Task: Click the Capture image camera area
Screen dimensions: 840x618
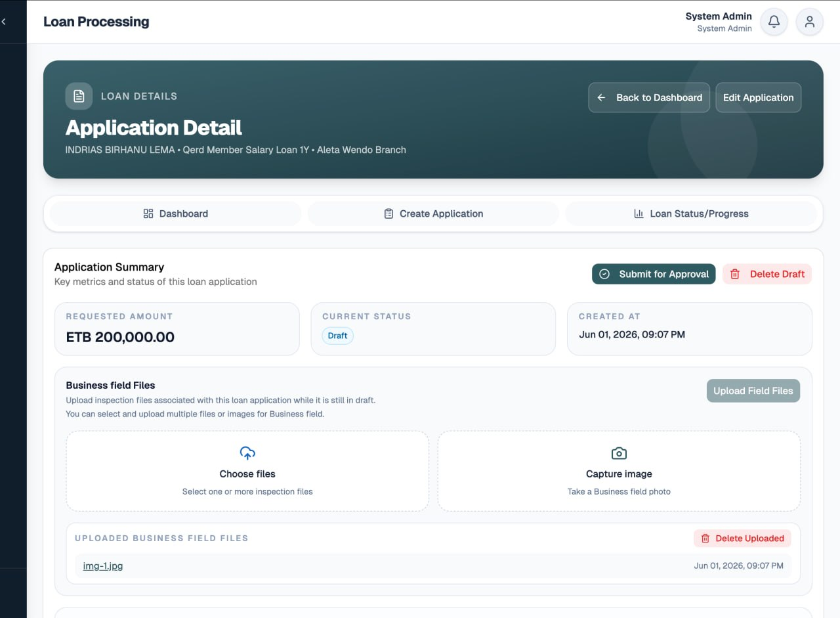Action: (x=619, y=471)
